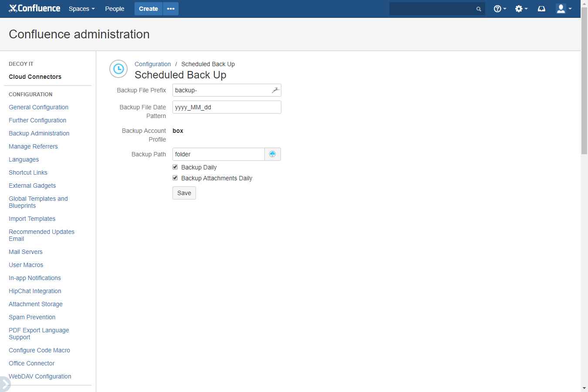The height and width of the screenshot is (392, 588).
Task: Open the notifications tray icon
Action: point(541,9)
